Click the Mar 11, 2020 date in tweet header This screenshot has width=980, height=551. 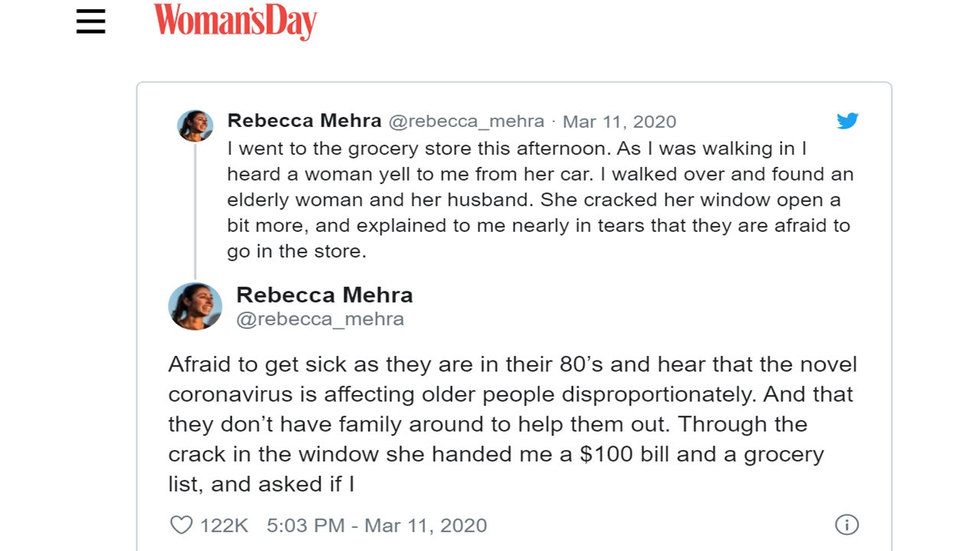(619, 122)
